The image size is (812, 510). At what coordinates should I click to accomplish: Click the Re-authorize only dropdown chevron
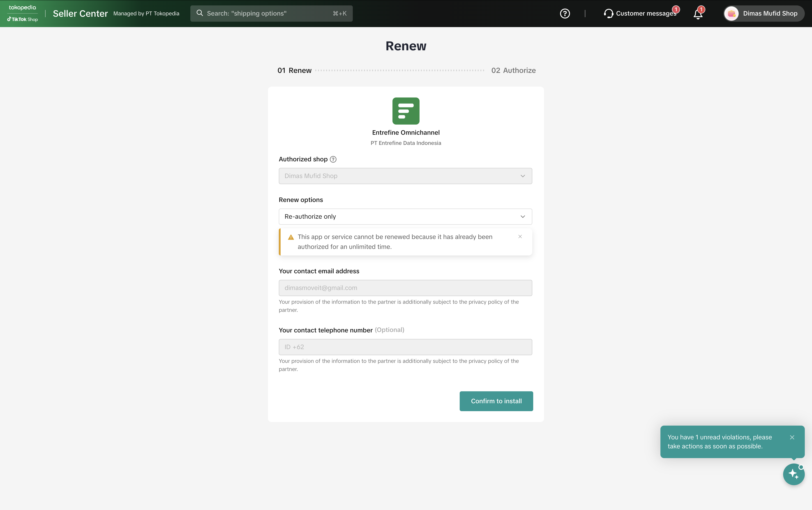click(522, 217)
